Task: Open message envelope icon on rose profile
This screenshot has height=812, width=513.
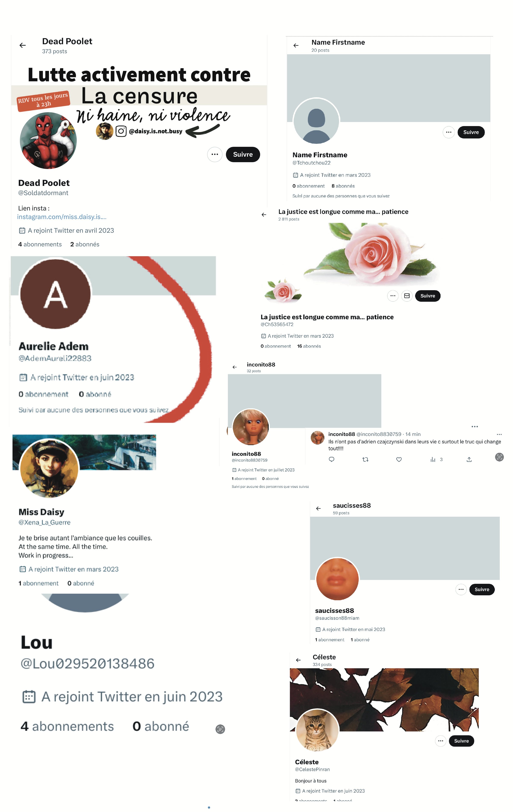Action: tap(407, 296)
